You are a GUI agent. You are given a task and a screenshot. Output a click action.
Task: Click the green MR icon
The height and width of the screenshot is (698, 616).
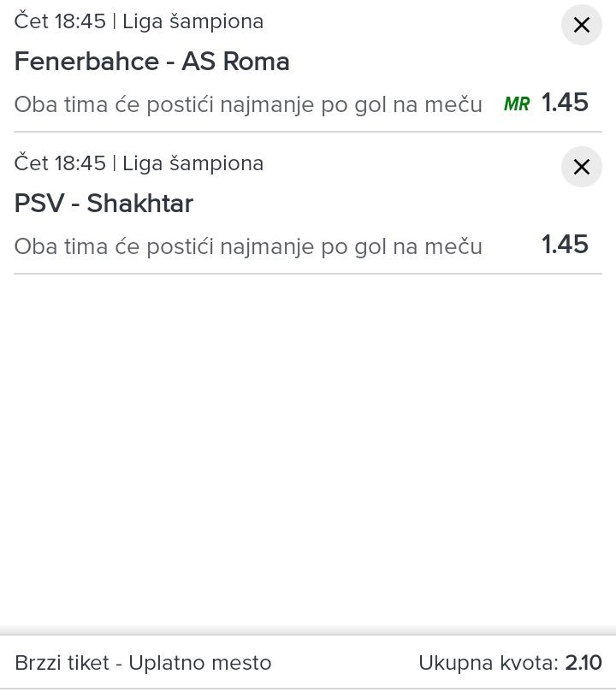tap(517, 104)
